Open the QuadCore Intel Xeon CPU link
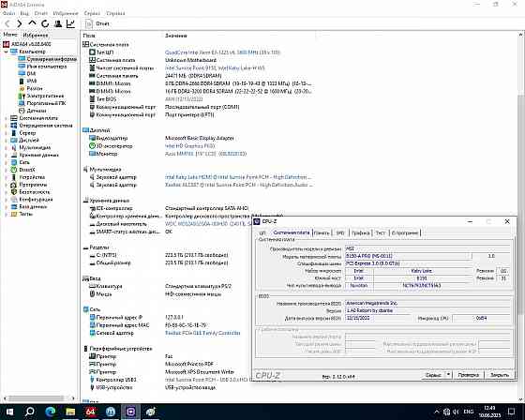Screen dimensions: 525x420 pos(222,52)
